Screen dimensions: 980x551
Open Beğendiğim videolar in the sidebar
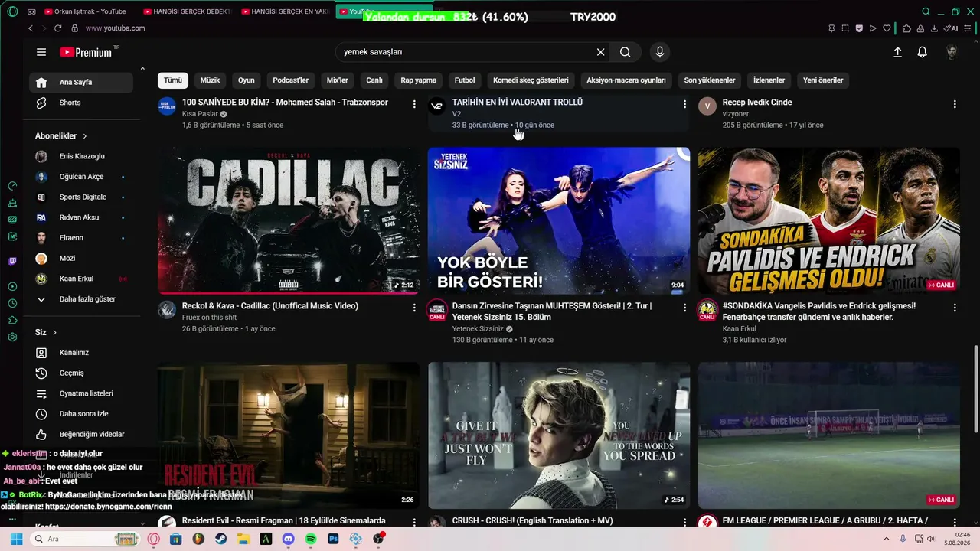pyautogui.click(x=81, y=434)
